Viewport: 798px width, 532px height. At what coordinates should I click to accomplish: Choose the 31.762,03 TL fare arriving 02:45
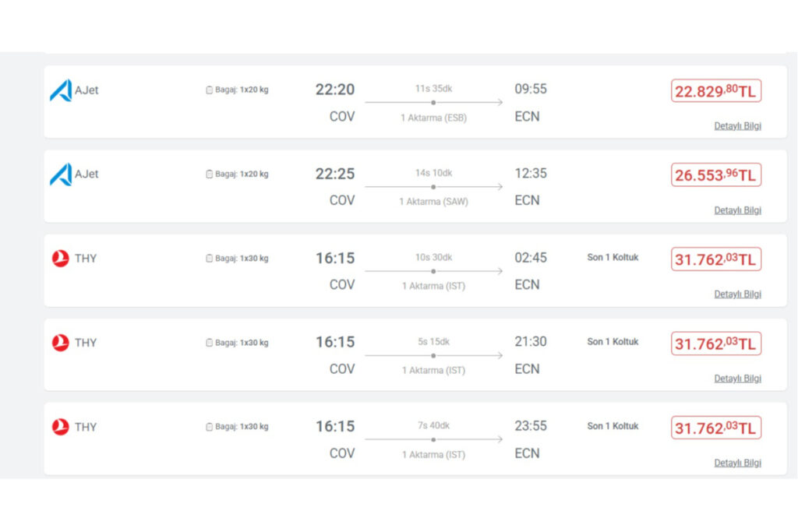click(x=716, y=259)
